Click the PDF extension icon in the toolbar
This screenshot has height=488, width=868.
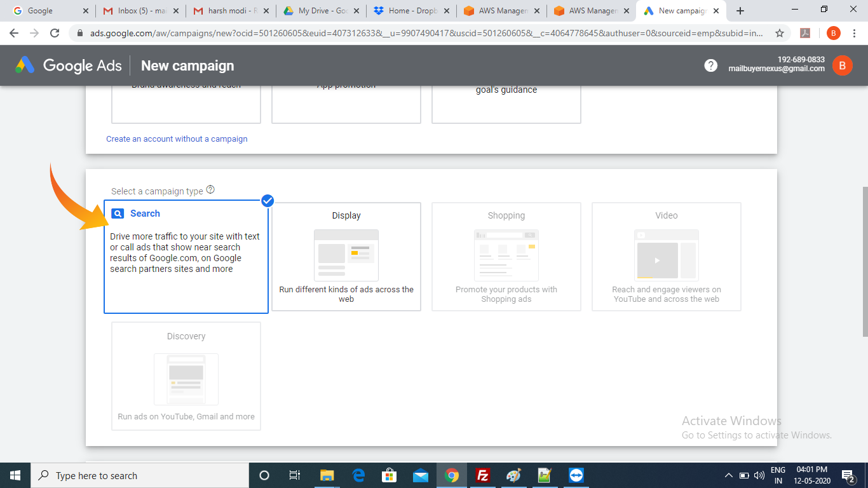tap(804, 33)
